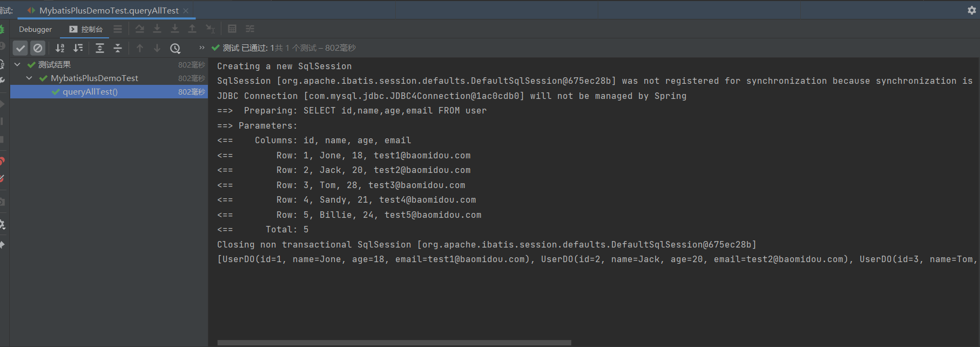The image size is (980, 347).
Task: Sort tests alphabetically
Action: tap(60, 48)
